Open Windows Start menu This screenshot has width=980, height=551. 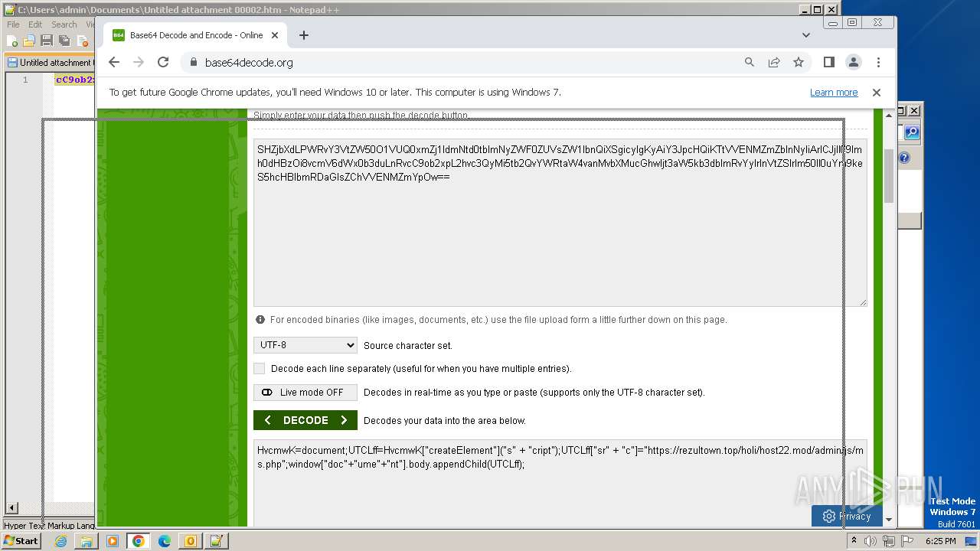tap(21, 540)
